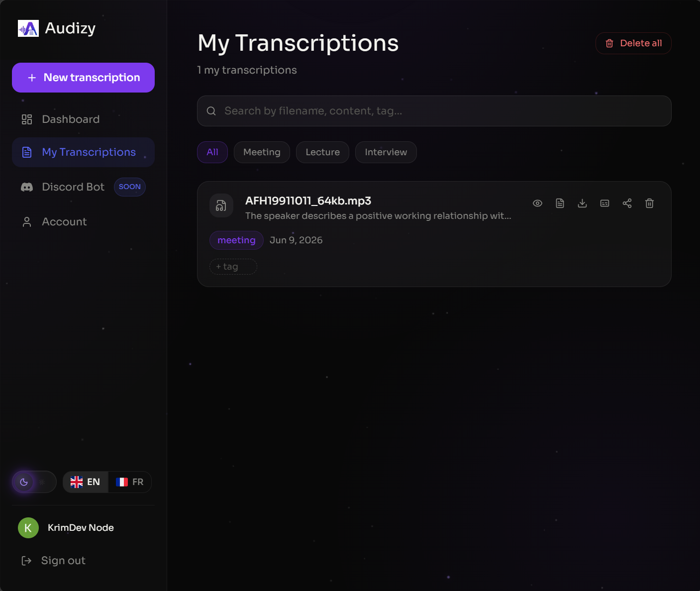The height and width of the screenshot is (591, 700).
Task: Click the Jun 9, 2026 date
Action: 296,240
